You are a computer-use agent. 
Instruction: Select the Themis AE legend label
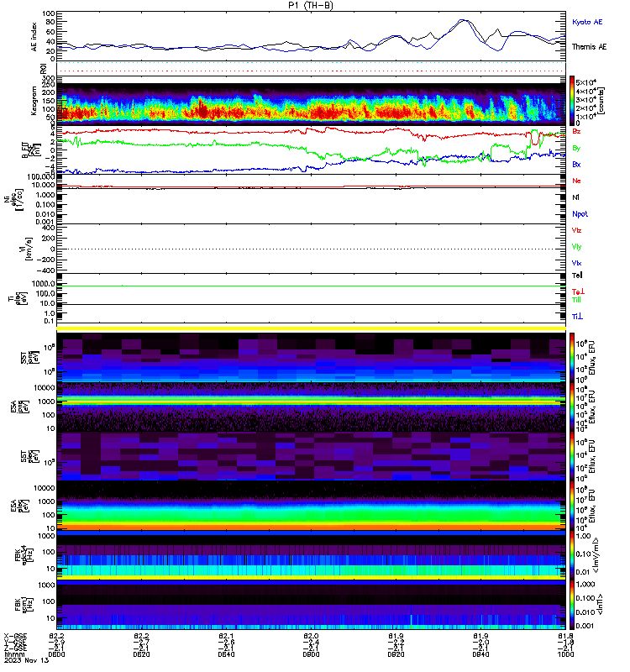pyautogui.click(x=590, y=47)
